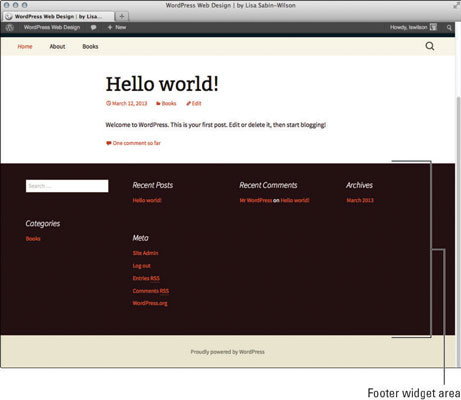Open WordPress Web Design site menu
The width and height of the screenshot is (461, 400).
pos(52,27)
